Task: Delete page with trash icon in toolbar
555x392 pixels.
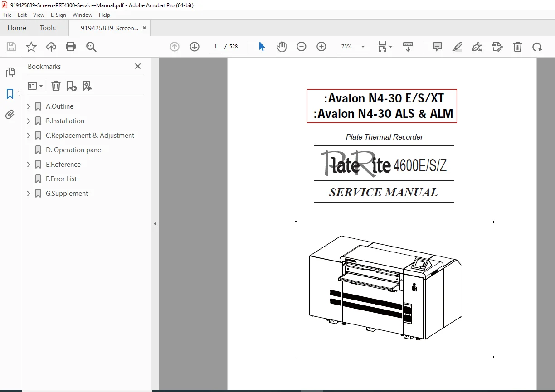Action: tap(517, 47)
